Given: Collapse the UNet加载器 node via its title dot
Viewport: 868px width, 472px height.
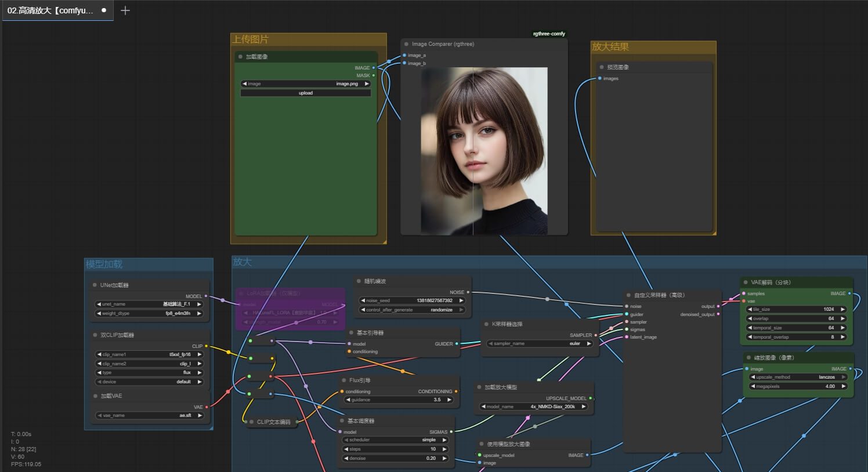Looking at the screenshot, I should click(x=95, y=285).
